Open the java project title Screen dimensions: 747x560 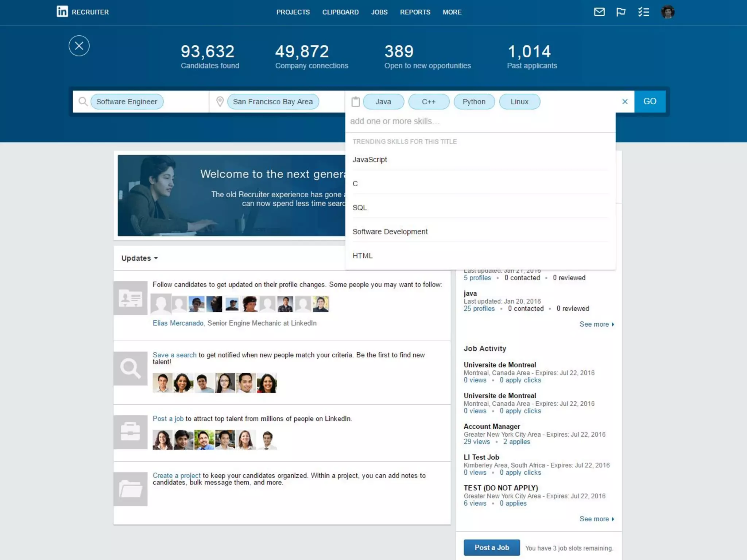tap(470, 293)
